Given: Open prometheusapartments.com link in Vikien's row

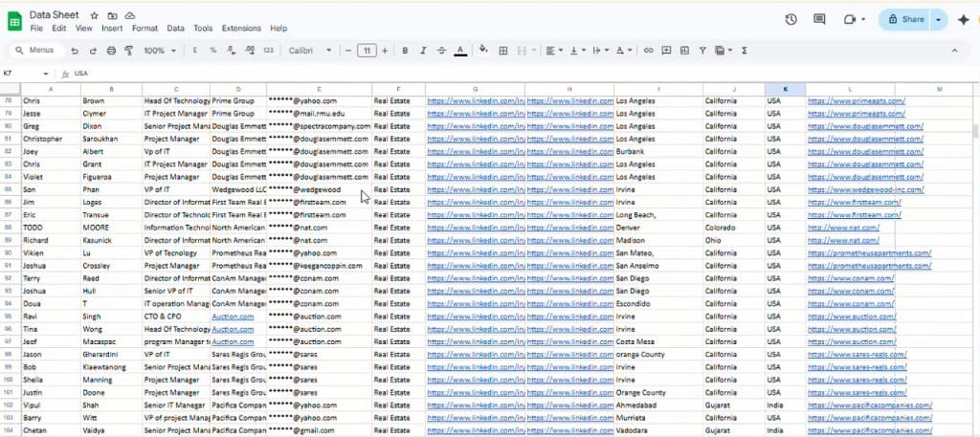Looking at the screenshot, I should (x=869, y=252).
